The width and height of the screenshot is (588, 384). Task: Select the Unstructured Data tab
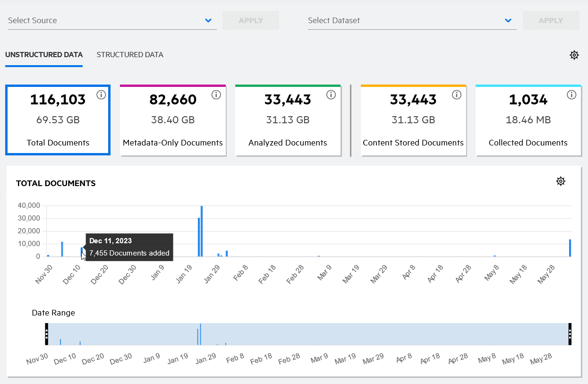(44, 55)
